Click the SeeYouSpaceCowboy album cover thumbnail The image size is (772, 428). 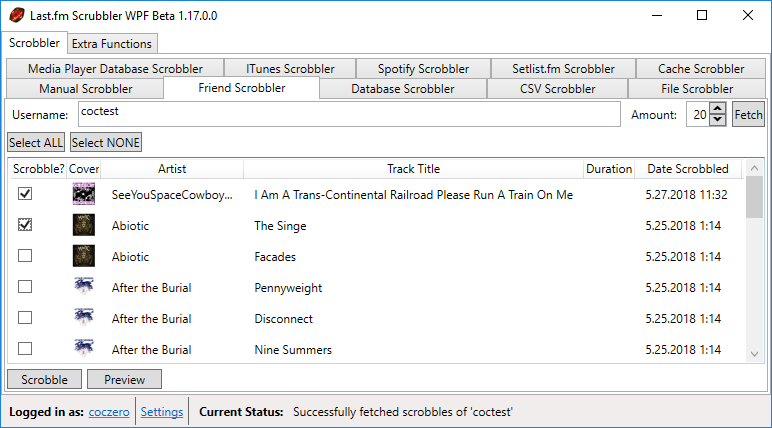[84, 194]
